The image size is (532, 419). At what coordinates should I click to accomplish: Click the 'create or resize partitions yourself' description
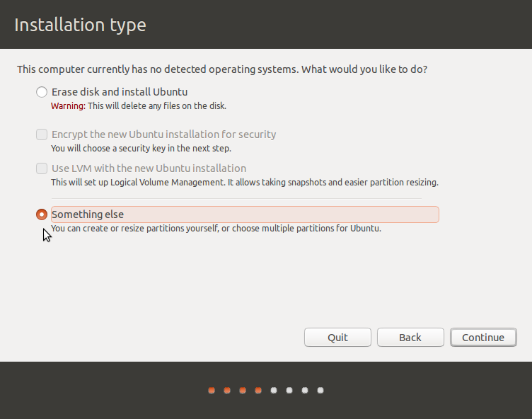216,229
